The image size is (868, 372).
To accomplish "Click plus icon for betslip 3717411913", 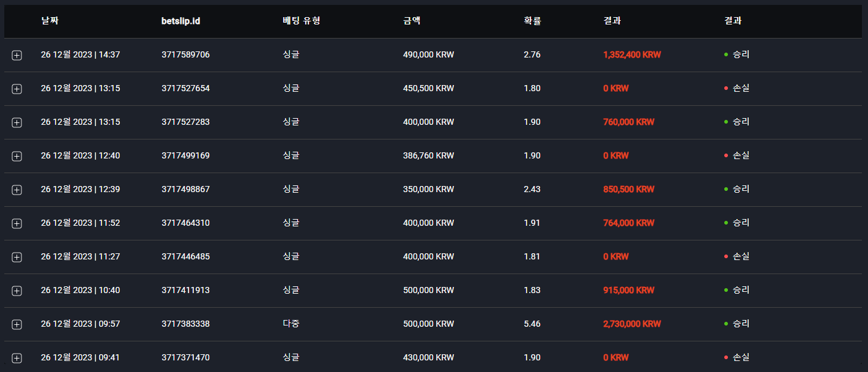I will pos(17,291).
